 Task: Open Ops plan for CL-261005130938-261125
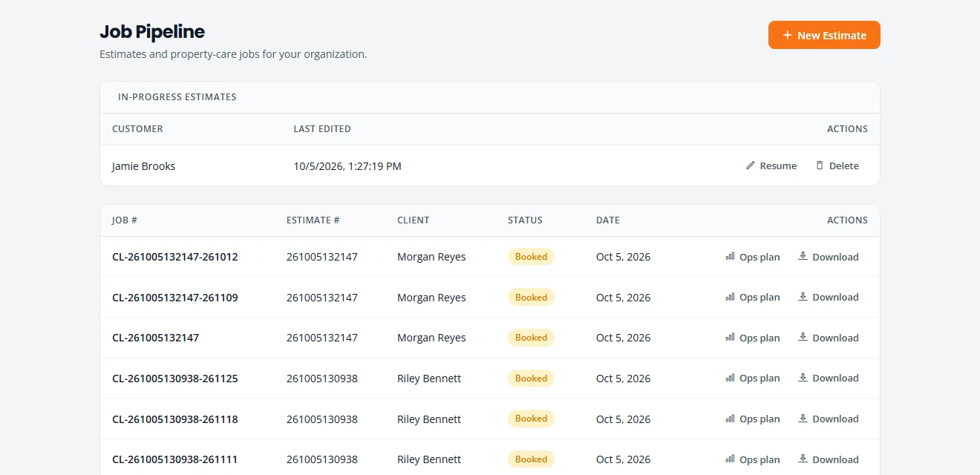[753, 378]
